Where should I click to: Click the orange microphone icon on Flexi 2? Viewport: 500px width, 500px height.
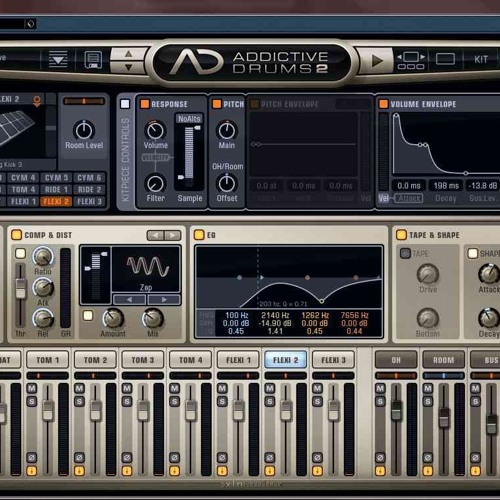coord(37,101)
